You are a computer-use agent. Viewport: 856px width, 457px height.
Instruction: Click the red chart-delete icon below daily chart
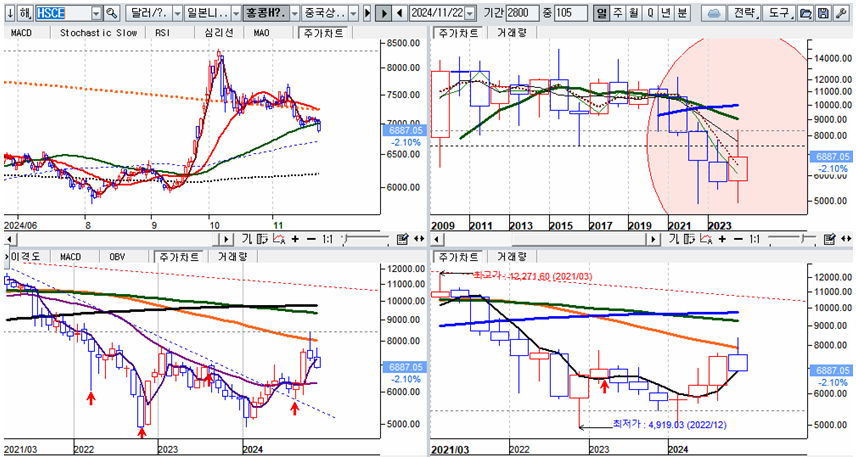pyautogui.click(x=280, y=239)
